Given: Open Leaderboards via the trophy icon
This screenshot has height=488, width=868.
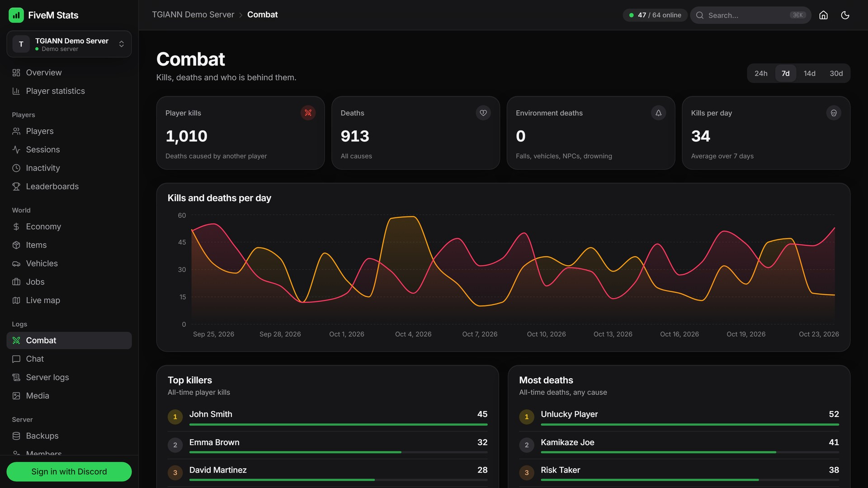Looking at the screenshot, I should click(x=16, y=187).
